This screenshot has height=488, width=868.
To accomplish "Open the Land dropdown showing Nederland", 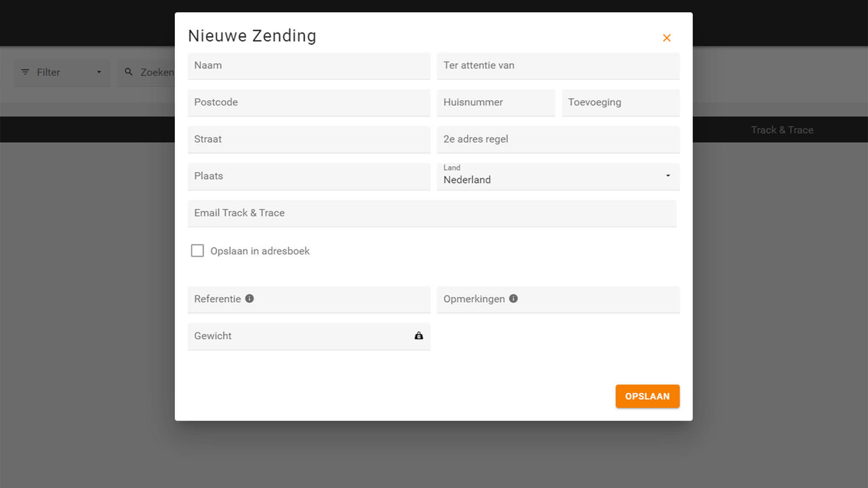I will pos(558,176).
